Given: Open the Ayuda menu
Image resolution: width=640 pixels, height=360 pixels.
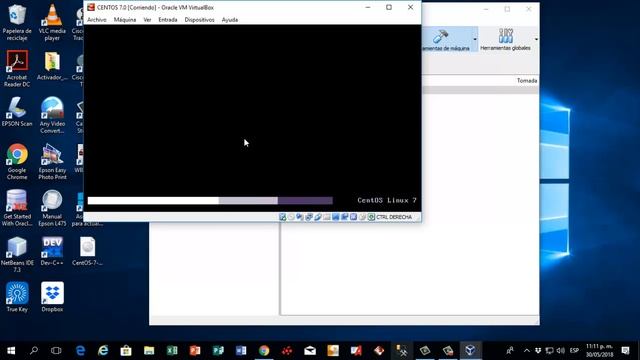Looking at the screenshot, I should (x=230, y=20).
